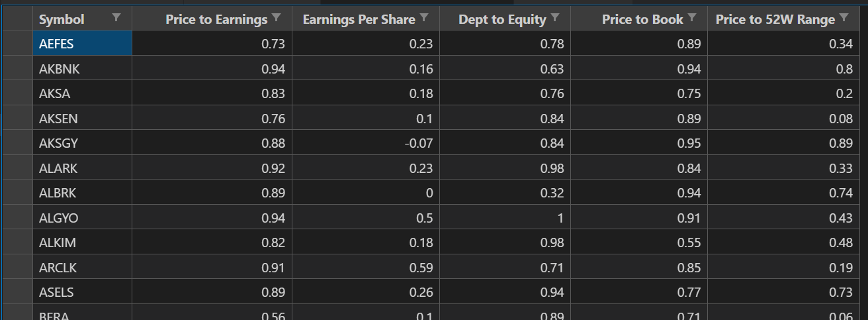Viewport: 868px width, 320px height.
Task: Select the AKSGY Earnings Per Share cell
Action: click(366, 143)
